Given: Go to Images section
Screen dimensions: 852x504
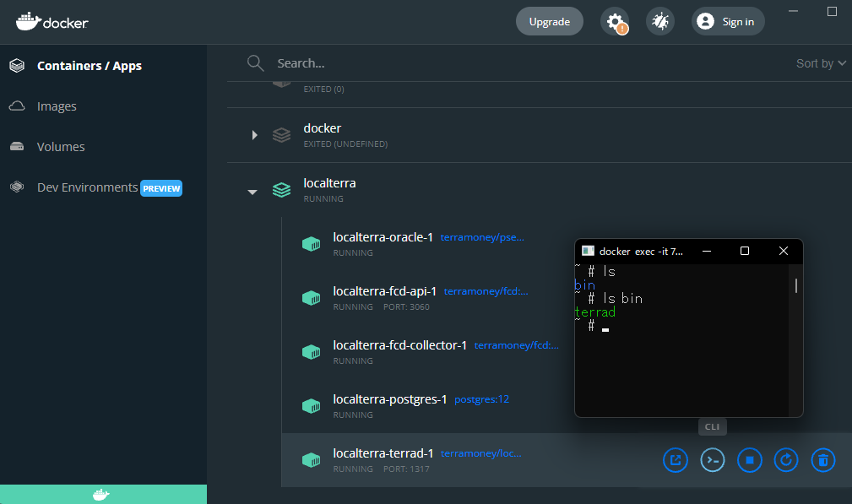Looking at the screenshot, I should pos(57,106).
